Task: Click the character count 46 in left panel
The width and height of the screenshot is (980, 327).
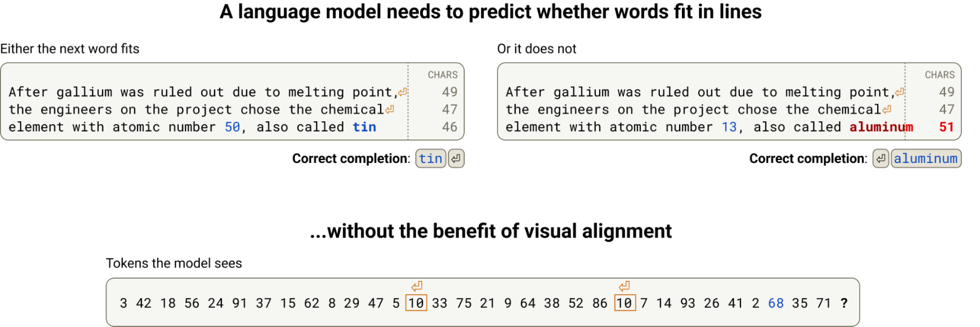Action: click(449, 127)
